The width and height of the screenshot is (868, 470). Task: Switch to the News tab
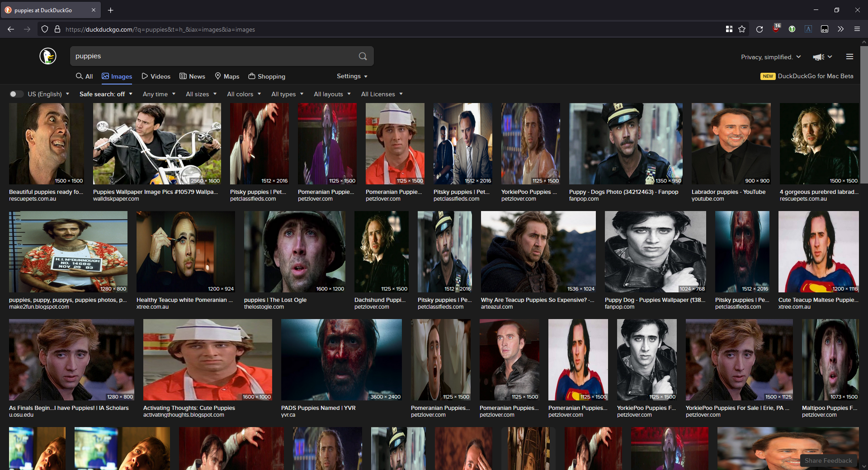tap(192, 76)
